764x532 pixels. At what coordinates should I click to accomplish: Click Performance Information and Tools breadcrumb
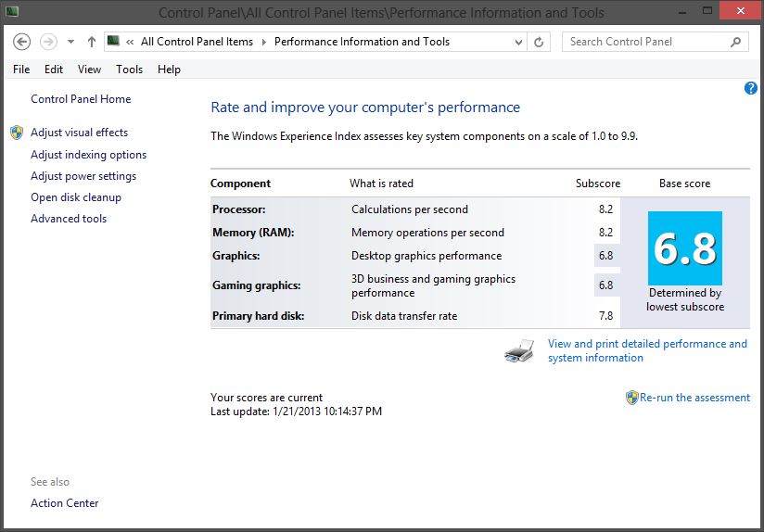tap(362, 42)
